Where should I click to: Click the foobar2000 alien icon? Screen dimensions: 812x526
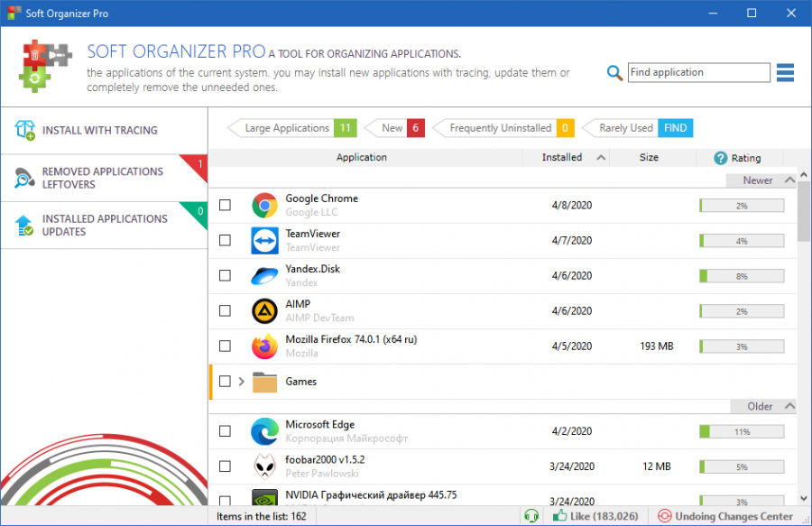tap(264, 466)
